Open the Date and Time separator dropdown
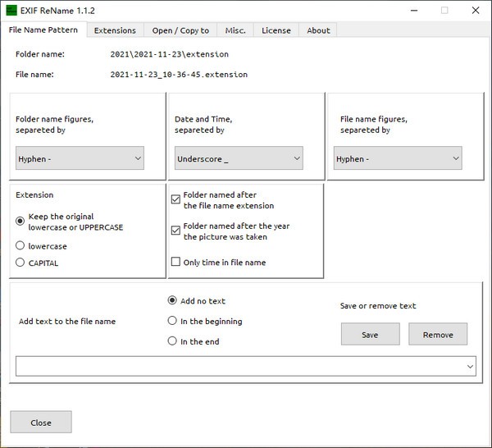This screenshot has width=492, height=448. pos(239,158)
